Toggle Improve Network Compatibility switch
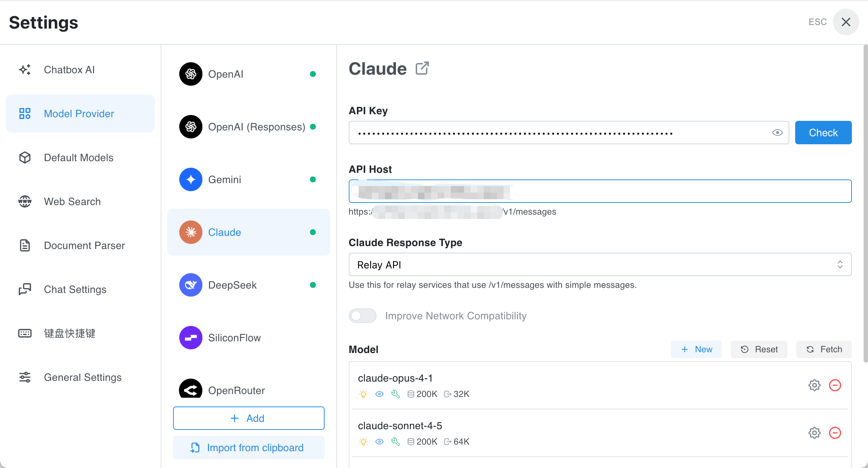868x468 pixels. pyautogui.click(x=362, y=316)
